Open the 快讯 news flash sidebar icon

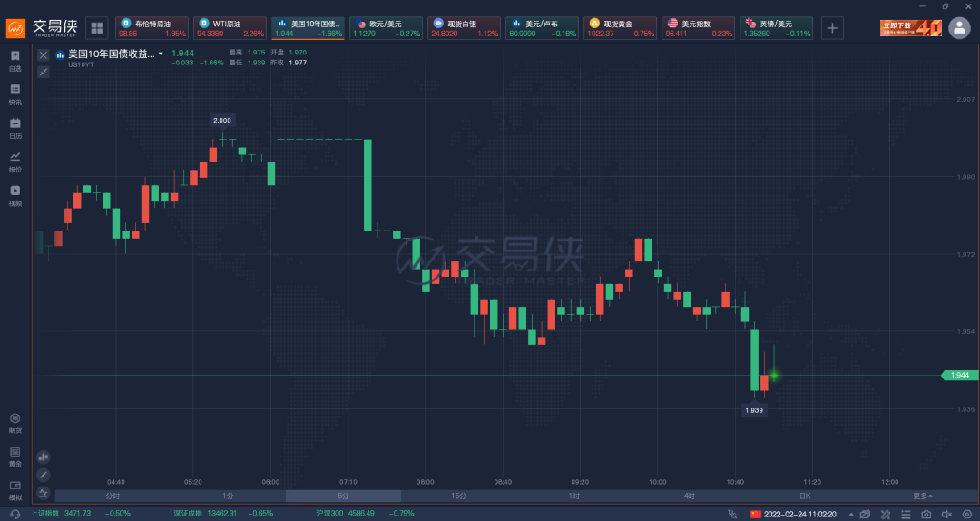(15, 94)
